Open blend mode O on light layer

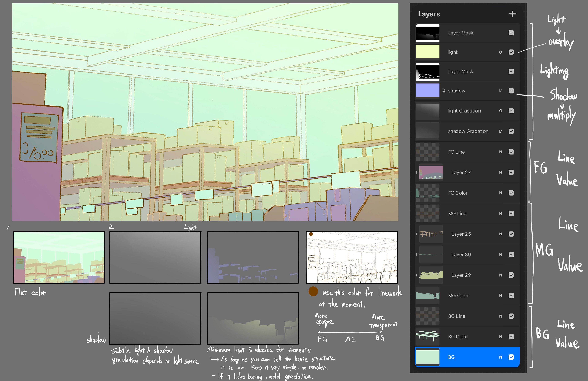tap(501, 52)
